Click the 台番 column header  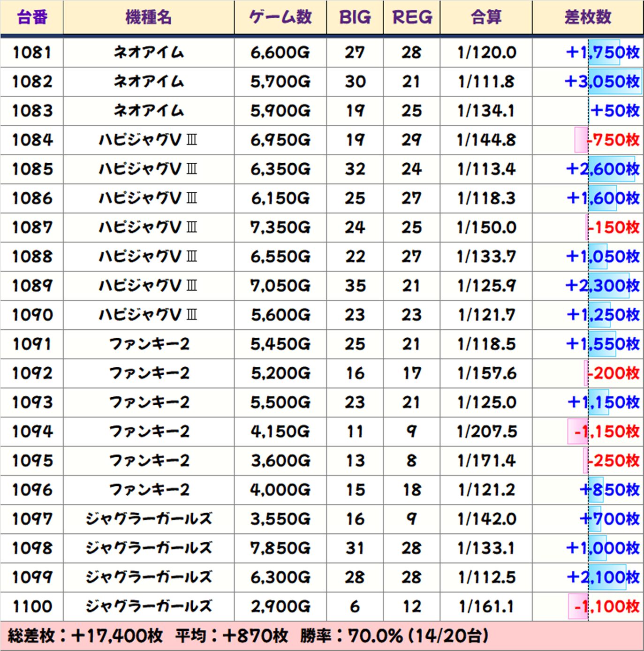32,17
